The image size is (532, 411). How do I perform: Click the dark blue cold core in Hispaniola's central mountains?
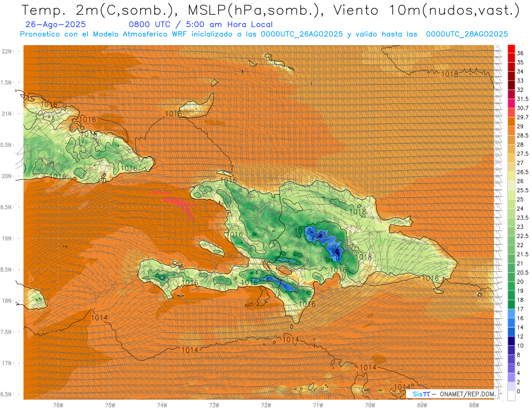(x=337, y=253)
